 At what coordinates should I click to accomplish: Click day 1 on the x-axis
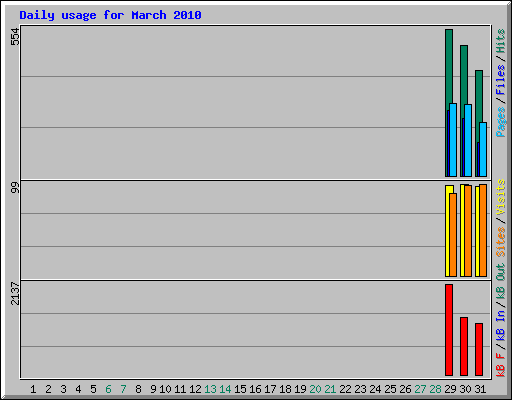tap(33, 389)
